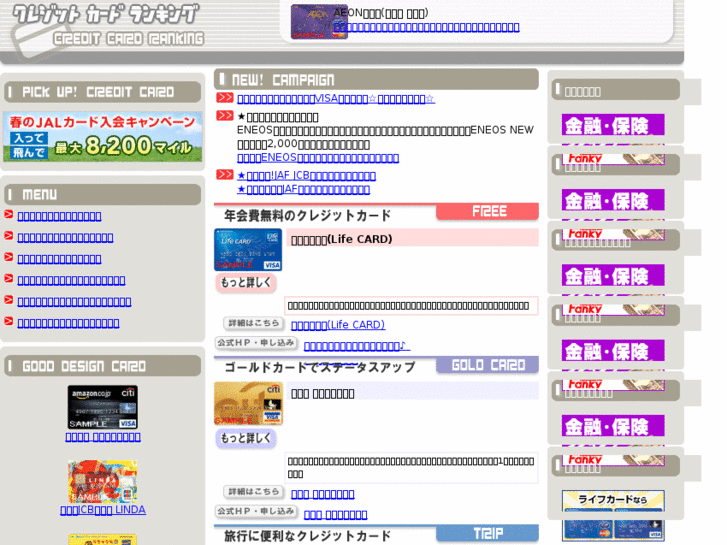Open the ENEOS card campaign link
The width and height of the screenshot is (727, 545).
(318, 158)
